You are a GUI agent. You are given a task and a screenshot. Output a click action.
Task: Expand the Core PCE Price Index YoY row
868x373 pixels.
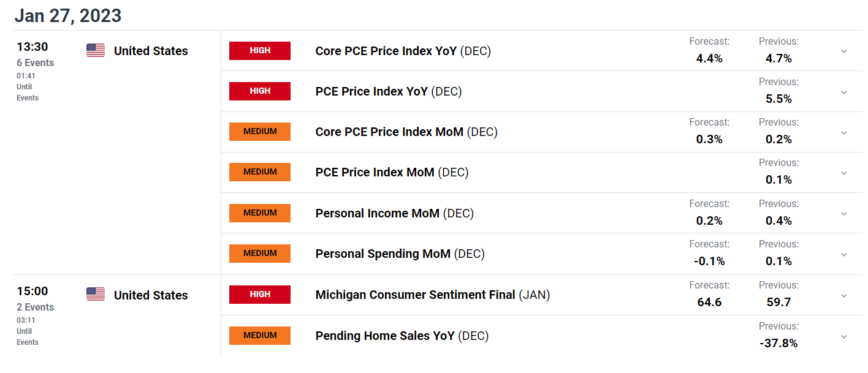(x=844, y=51)
